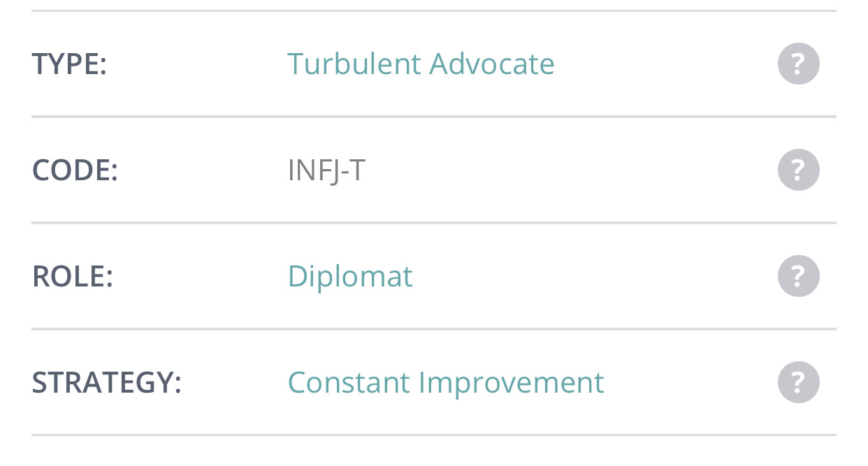Click the word Improvement
This screenshot has height=466, width=868.
click(x=511, y=382)
